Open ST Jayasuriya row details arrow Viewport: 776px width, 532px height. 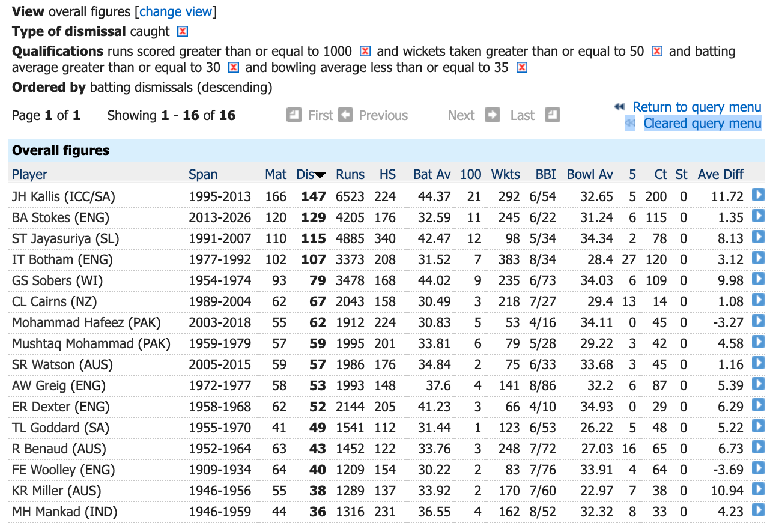(x=759, y=237)
